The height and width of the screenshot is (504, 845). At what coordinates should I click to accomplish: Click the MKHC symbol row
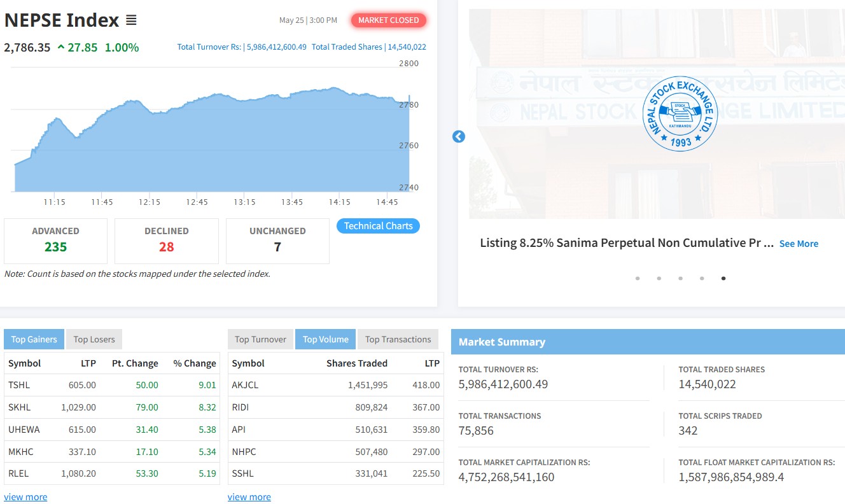pos(111,452)
